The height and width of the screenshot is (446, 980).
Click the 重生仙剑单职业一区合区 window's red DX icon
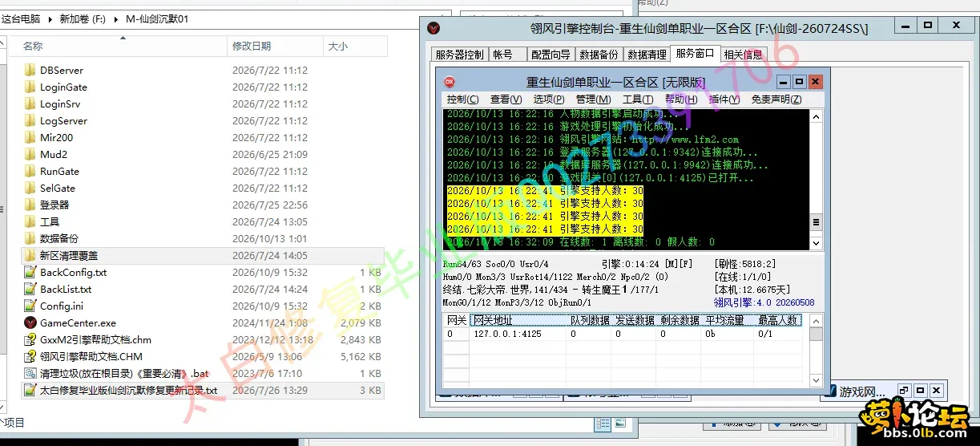click(x=450, y=82)
